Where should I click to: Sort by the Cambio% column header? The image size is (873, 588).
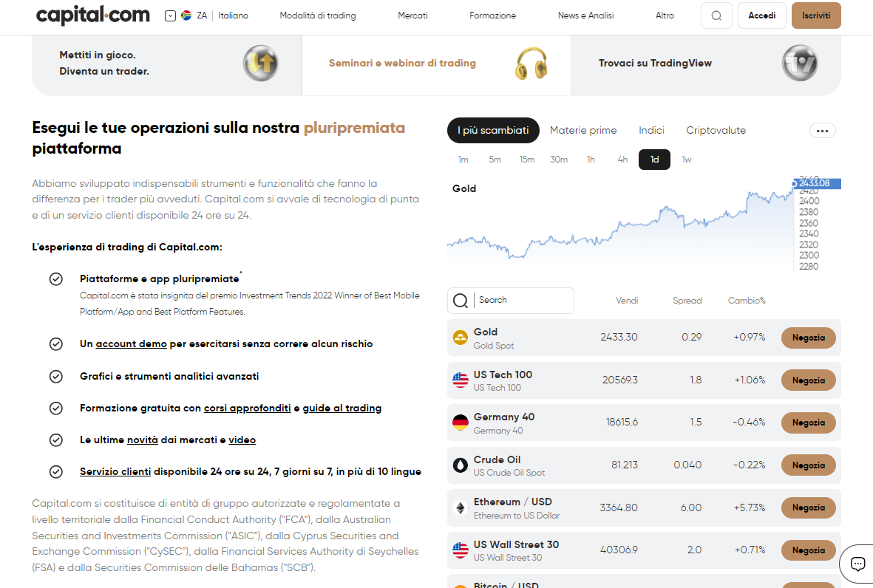tap(747, 301)
